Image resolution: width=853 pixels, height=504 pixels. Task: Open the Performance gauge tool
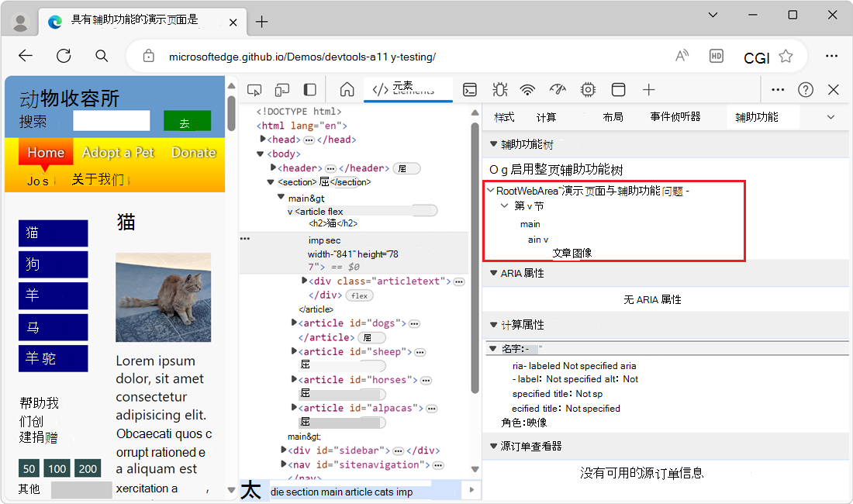coord(558,89)
